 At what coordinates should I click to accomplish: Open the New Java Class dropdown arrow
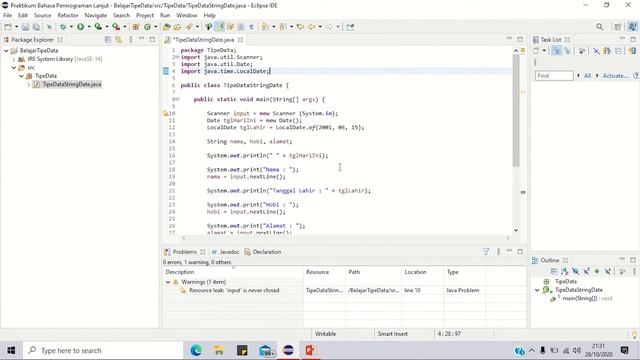point(156,27)
